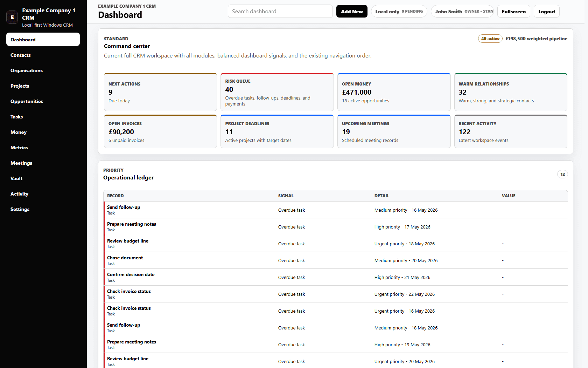Screen dimensions: 588x368
Task: Open the Open Invoices £90,200 card
Action: coord(160,131)
